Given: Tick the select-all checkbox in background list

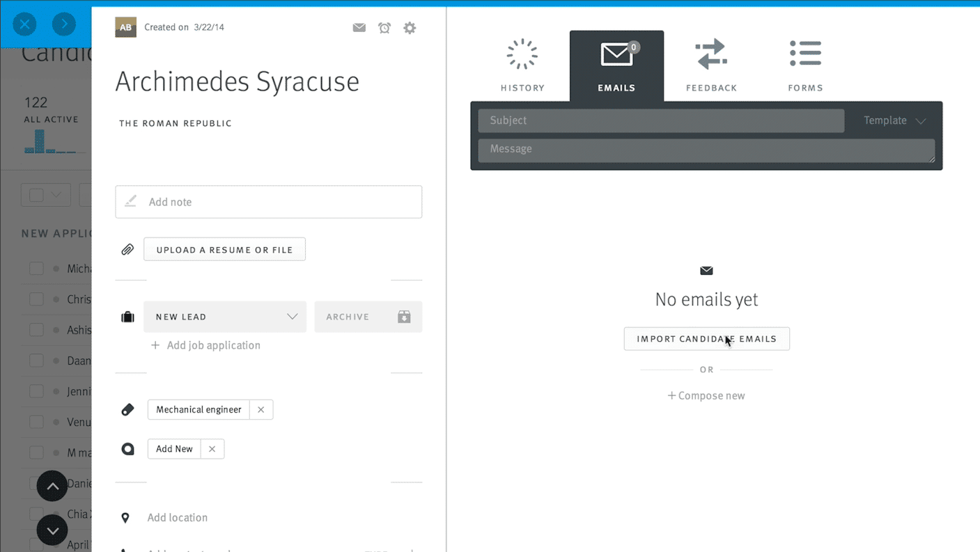Looking at the screenshot, I should (36, 195).
